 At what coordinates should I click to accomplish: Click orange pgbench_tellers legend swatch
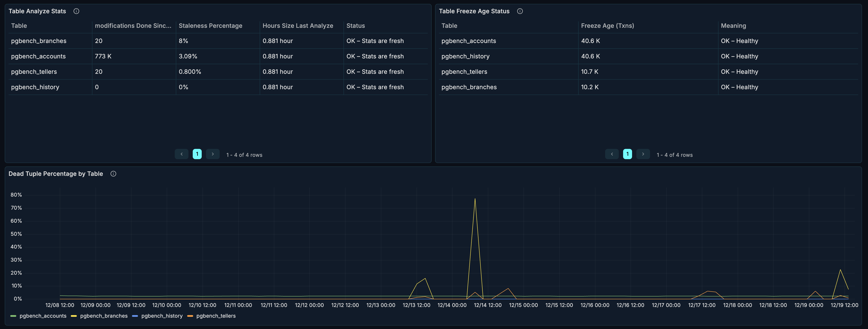pos(190,316)
